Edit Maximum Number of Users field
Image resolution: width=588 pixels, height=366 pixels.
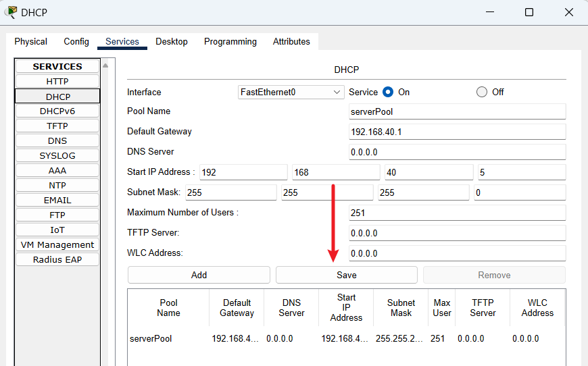click(x=457, y=213)
